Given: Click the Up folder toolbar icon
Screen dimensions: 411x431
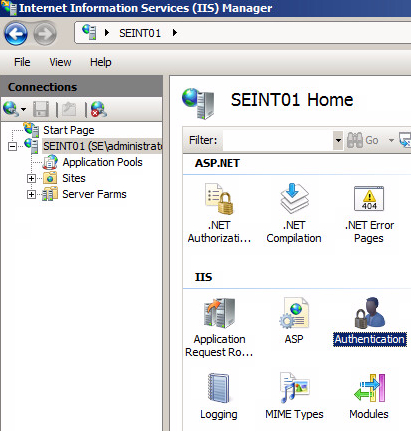Looking at the screenshot, I should click(69, 109).
